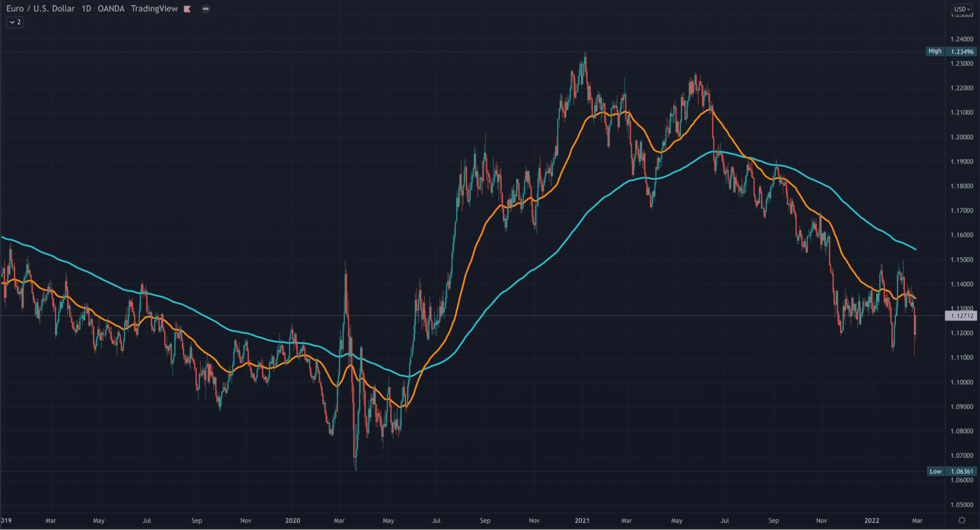Click the red TradingView flag icon

187,9
